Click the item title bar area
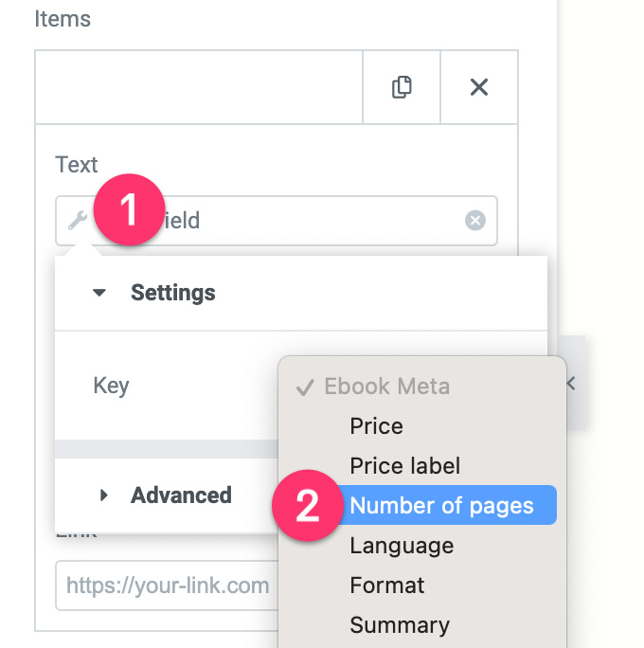The width and height of the screenshot is (644, 648). tap(199, 87)
